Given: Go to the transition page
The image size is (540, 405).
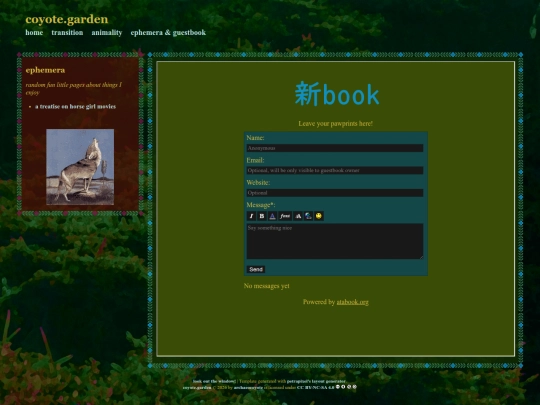Looking at the screenshot, I should 67,33.
